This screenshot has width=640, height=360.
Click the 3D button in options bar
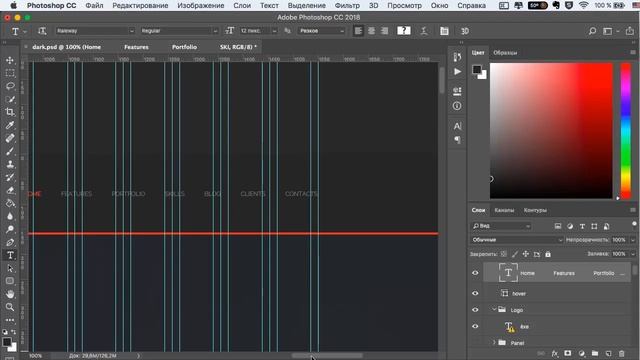click(x=464, y=31)
